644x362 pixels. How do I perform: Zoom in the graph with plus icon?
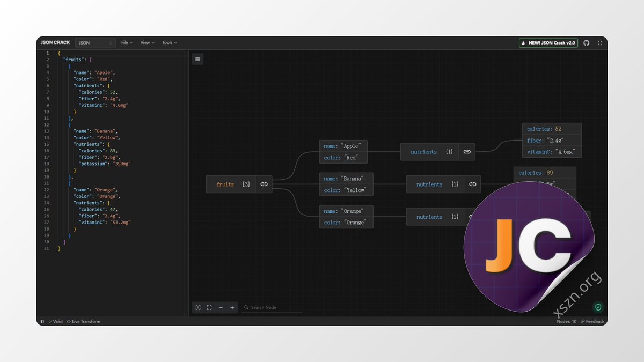click(232, 307)
